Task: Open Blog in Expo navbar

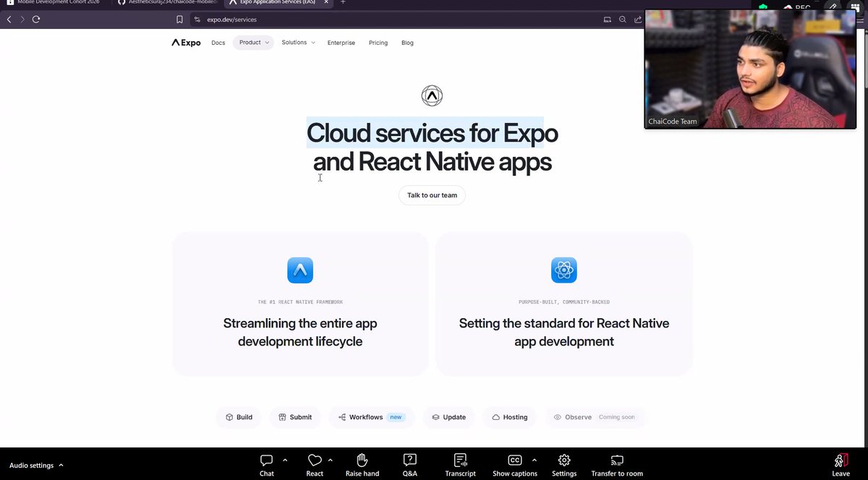Action: point(408,43)
